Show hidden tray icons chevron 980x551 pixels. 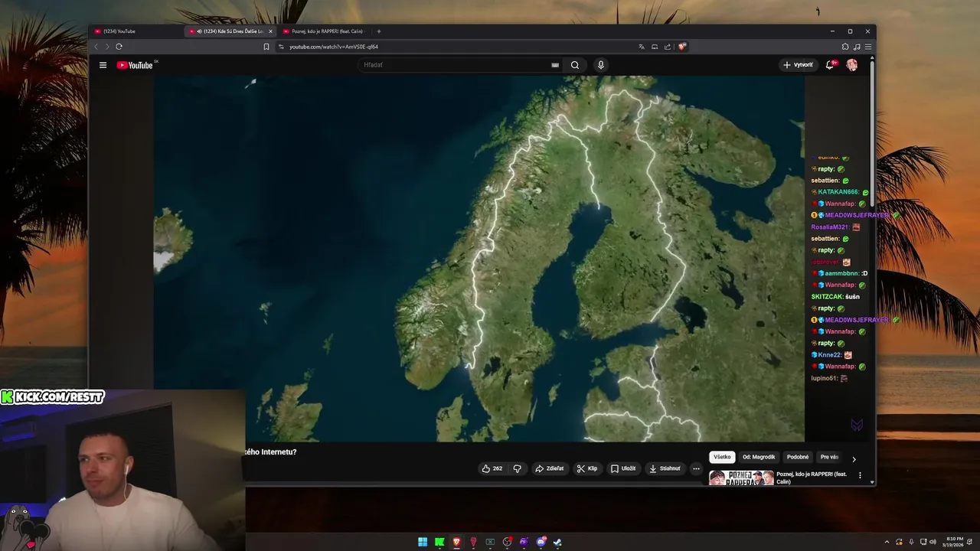[887, 542]
